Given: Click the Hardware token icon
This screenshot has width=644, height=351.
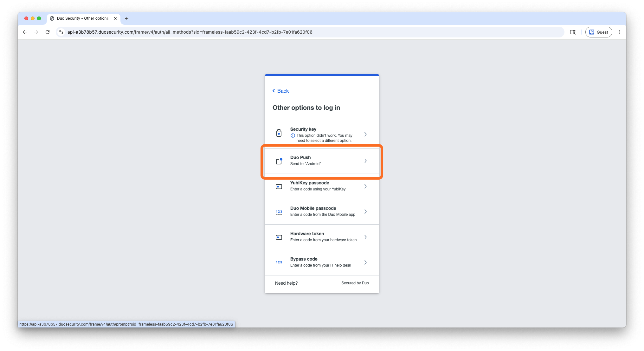Looking at the screenshot, I should tap(279, 237).
